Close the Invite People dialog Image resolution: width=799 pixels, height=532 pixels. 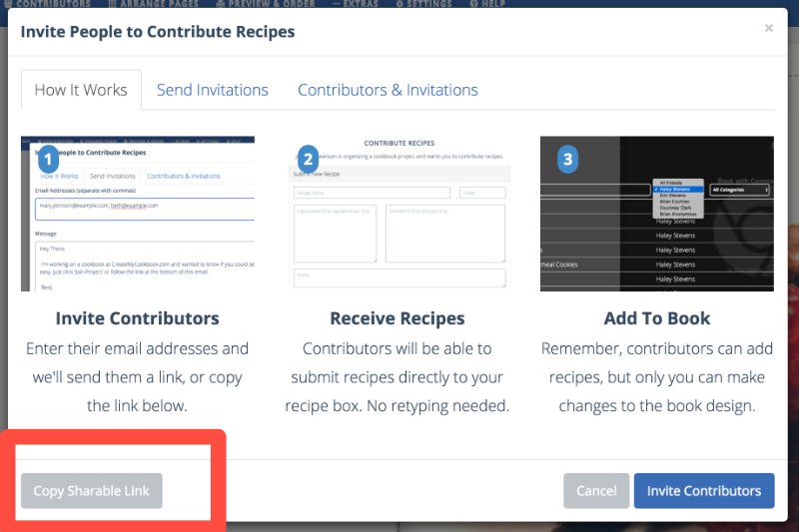click(768, 29)
